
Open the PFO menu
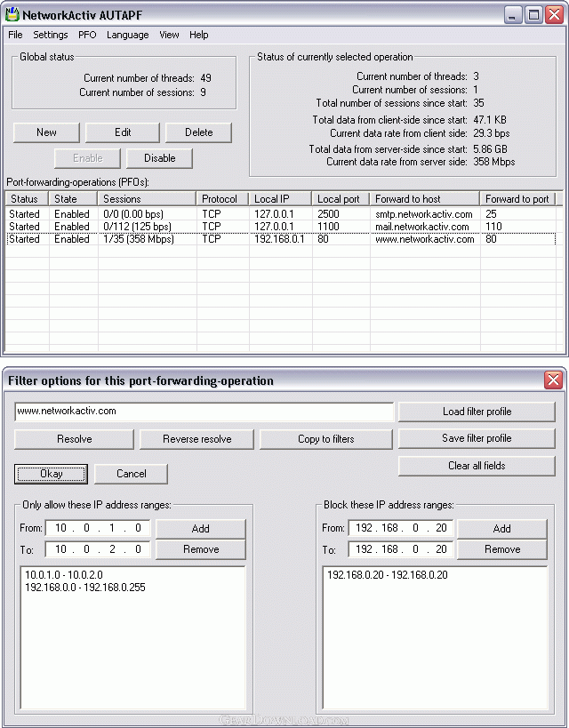click(87, 35)
